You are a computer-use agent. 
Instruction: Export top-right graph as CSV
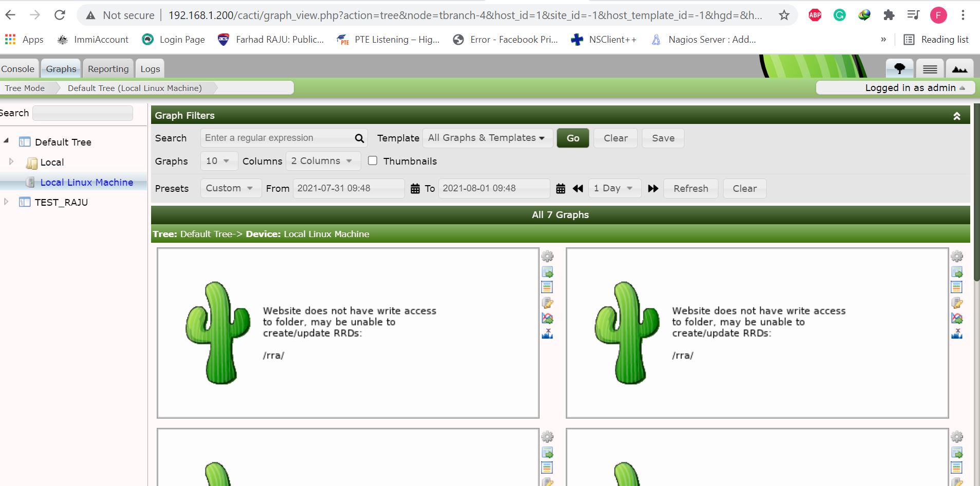[x=957, y=272]
